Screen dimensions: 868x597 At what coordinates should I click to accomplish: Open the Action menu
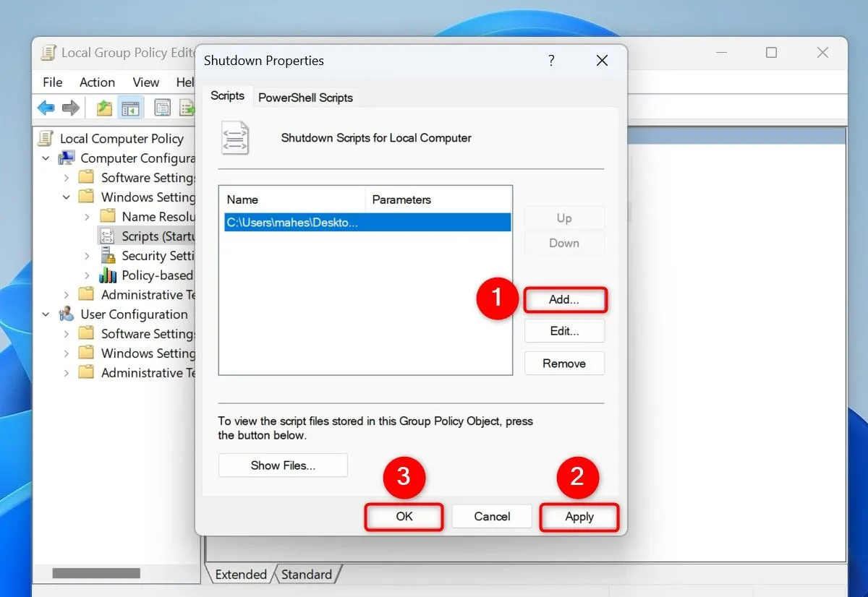[97, 82]
